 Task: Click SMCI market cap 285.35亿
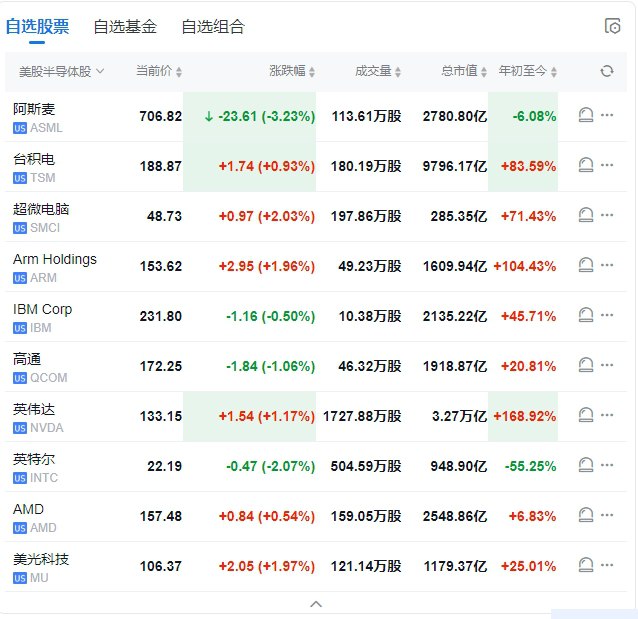tap(459, 217)
